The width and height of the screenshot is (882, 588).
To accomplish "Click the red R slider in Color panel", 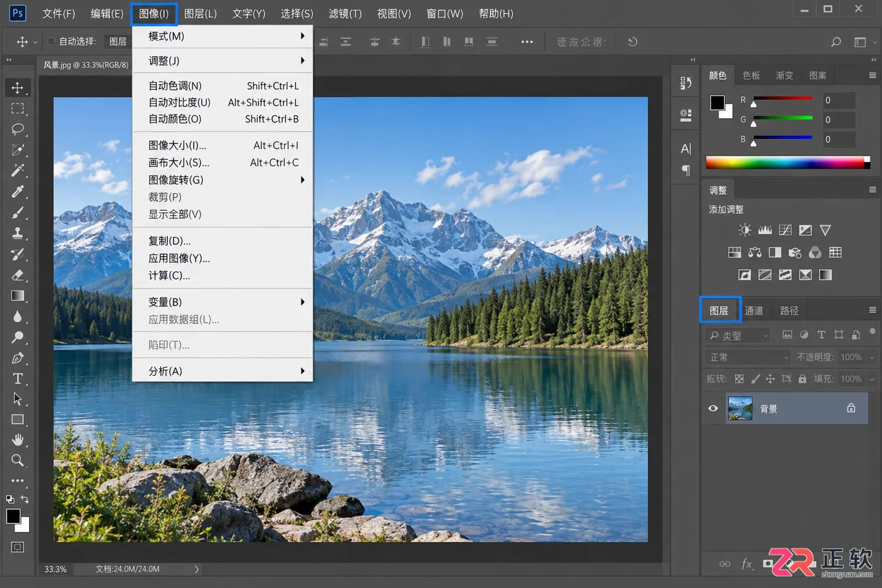I will [783, 99].
